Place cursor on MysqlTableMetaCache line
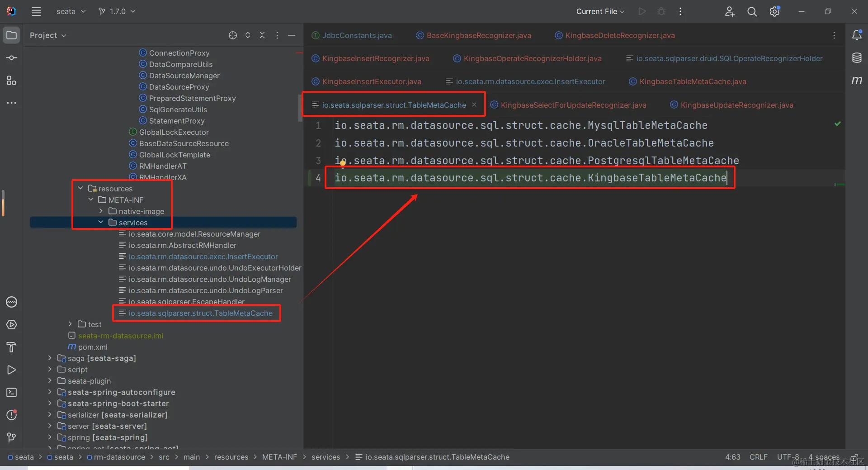868x470 pixels. (x=521, y=125)
